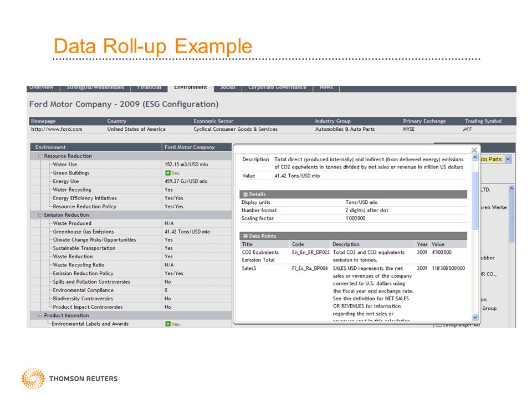532x399 pixels.
Task: Collapse the Data Points section in popup
Action: click(245, 236)
